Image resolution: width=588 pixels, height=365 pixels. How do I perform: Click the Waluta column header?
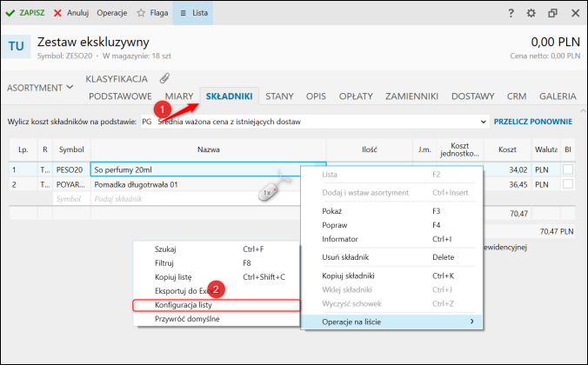[546, 149]
